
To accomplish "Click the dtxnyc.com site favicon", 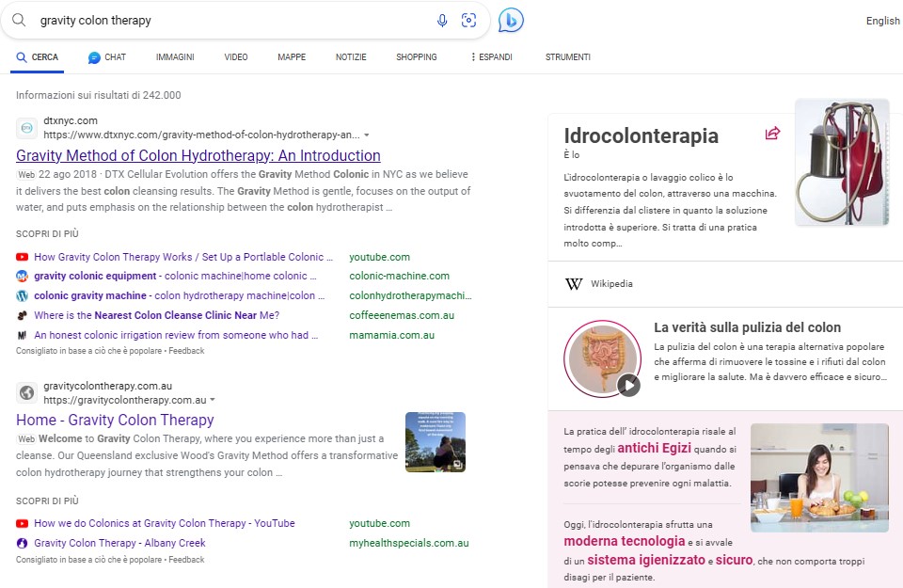I will 26,128.
